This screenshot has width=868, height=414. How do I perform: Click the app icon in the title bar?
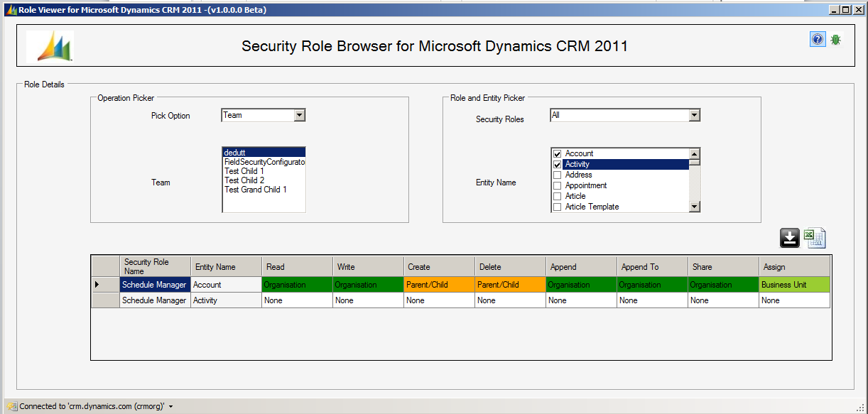[x=11, y=10]
